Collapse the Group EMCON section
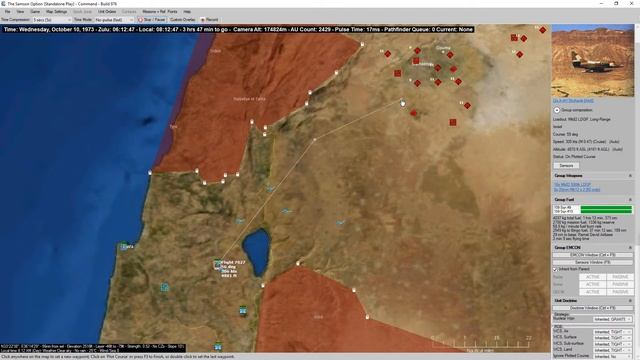The width and height of the screenshot is (640, 360). tap(630, 248)
